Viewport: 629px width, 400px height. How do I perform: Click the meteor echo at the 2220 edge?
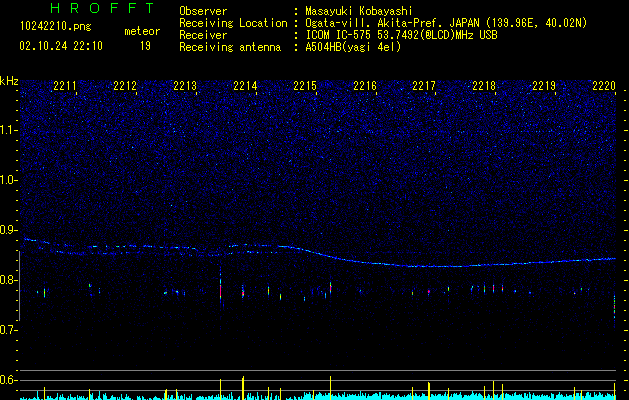point(614,308)
